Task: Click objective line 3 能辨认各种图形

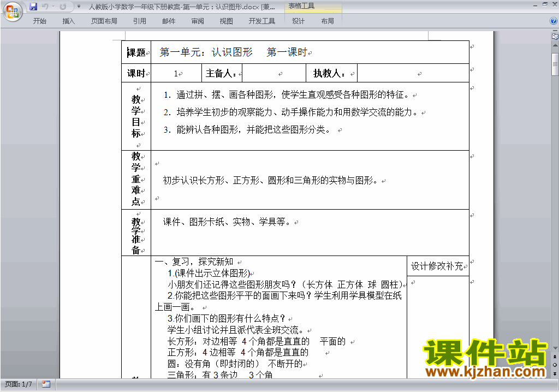Action: click(247, 129)
